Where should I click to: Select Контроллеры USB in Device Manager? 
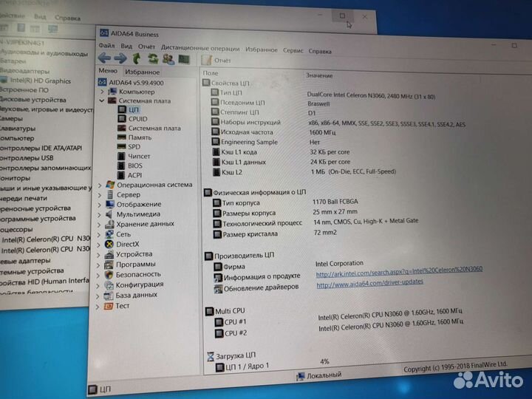click(27, 158)
